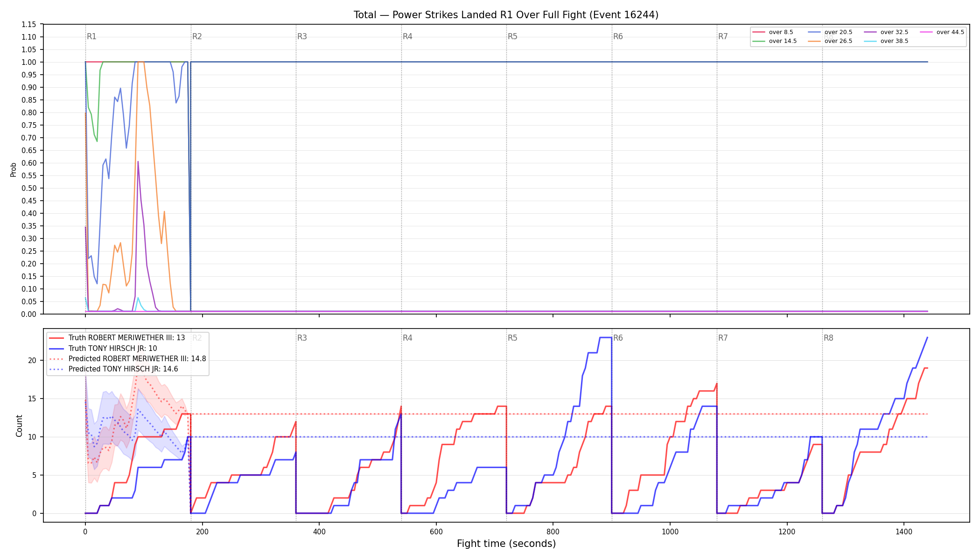Click the 1400 tick on the time axis
This screenshot has height=560, width=980.
[x=904, y=532]
